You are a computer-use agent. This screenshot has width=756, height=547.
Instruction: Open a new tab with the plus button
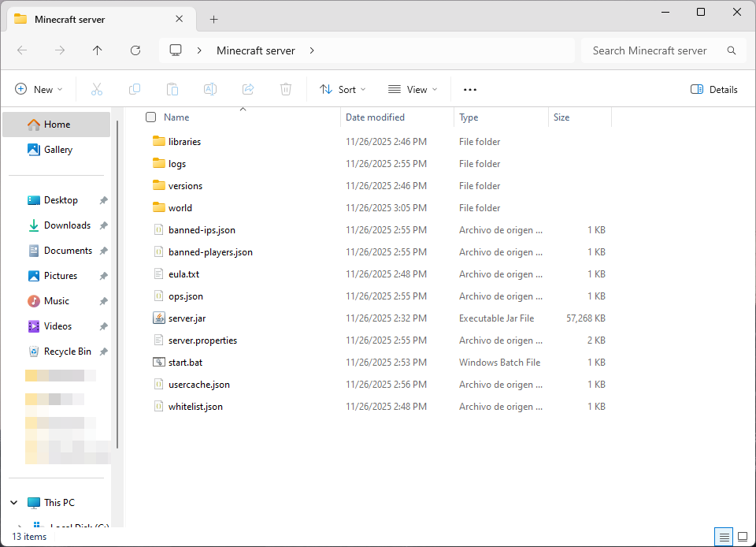213,19
